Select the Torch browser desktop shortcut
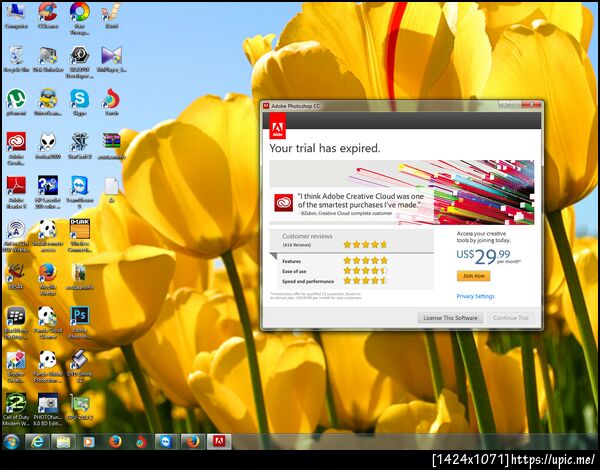The image size is (600, 470). click(x=111, y=103)
